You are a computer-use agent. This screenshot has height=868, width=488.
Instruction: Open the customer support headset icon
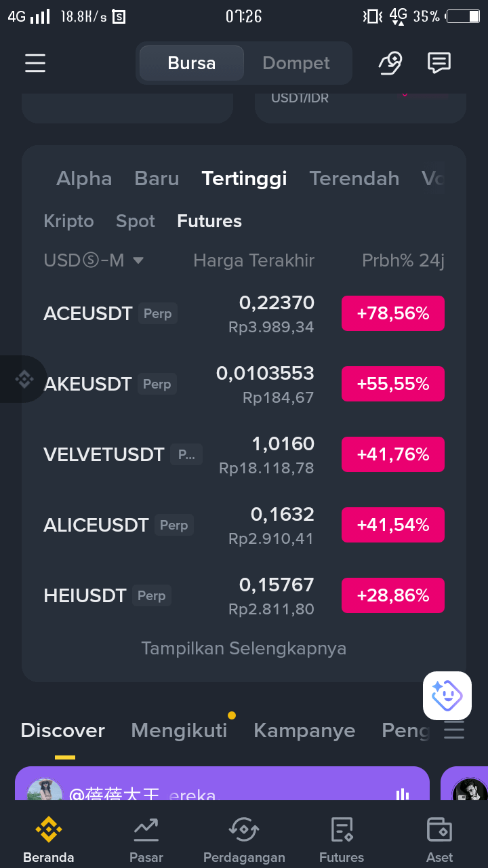[390, 63]
